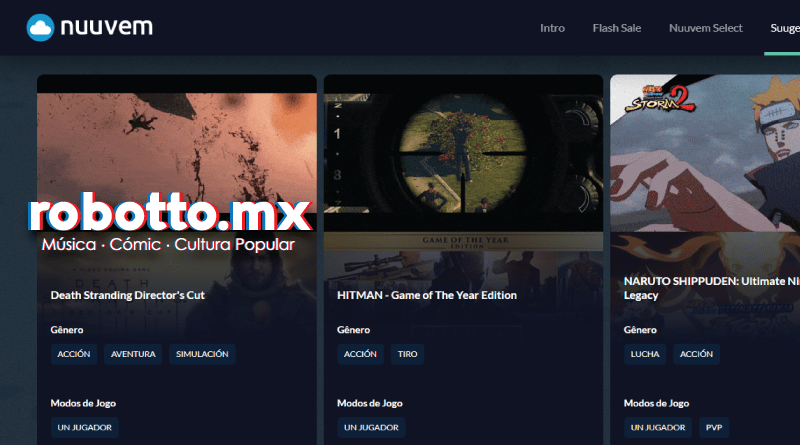Click Modos de Jogo on Naruto card

(x=657, y=403)
